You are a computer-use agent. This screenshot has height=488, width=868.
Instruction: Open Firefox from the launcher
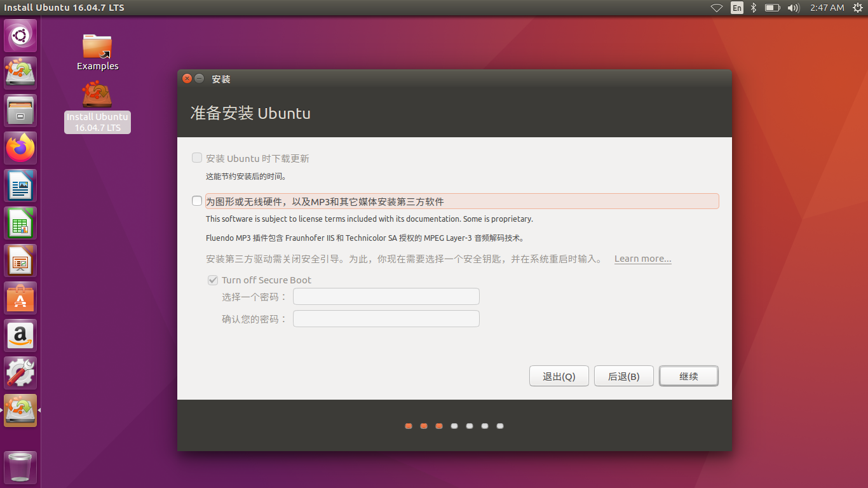[20, 149]
